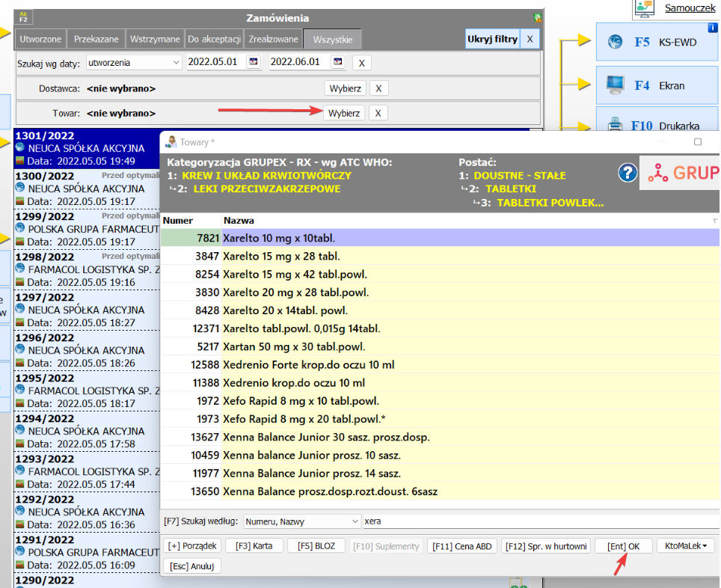
Task: Click the Towary window title icon
Action: (x=171, y=141)
